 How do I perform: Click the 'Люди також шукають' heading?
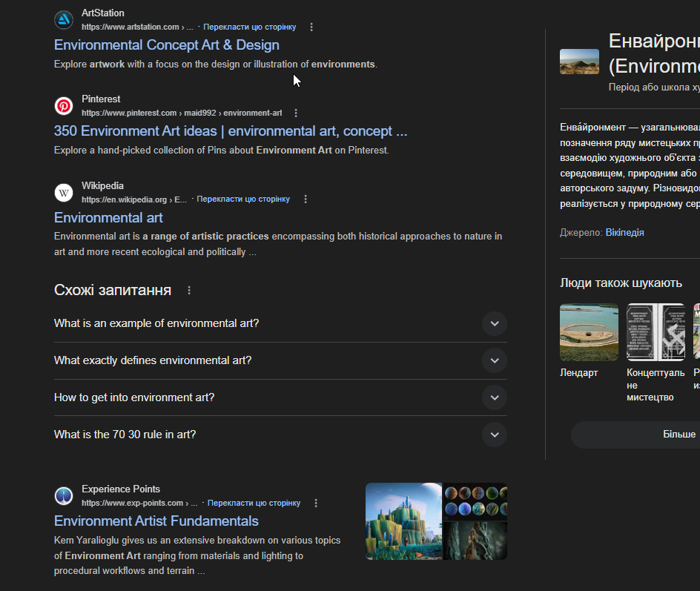(x=621, y=283)
